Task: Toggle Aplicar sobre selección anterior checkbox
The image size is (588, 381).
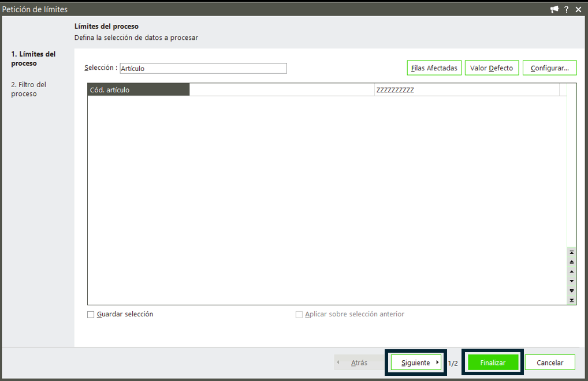Action: click(x=299, y=315)
